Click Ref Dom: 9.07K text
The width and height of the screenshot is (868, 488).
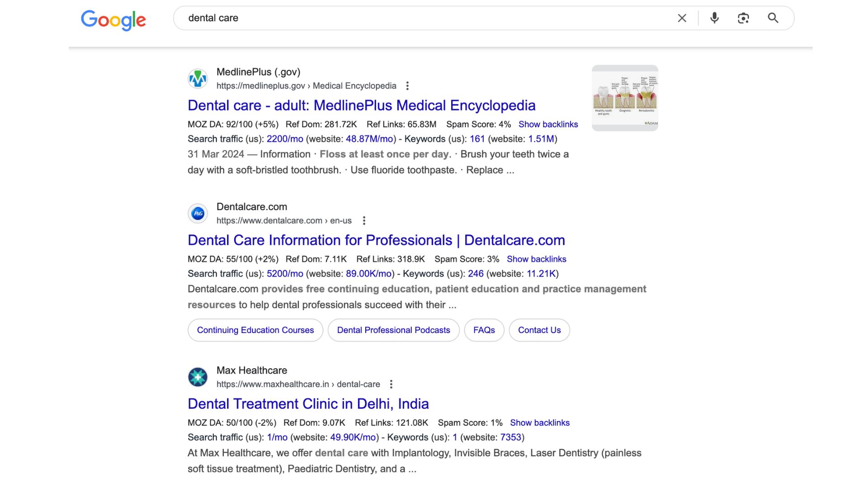tap(314, 422)
